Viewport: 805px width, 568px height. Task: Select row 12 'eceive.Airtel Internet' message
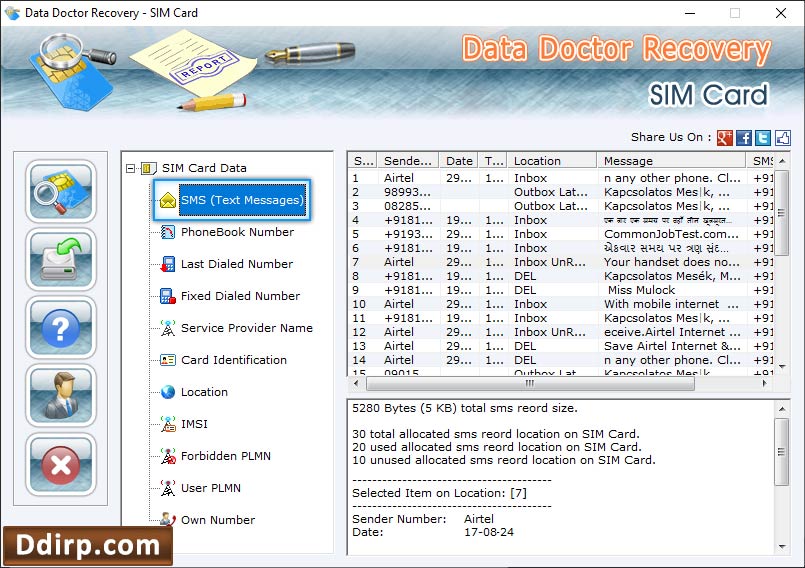pos(561,332)
